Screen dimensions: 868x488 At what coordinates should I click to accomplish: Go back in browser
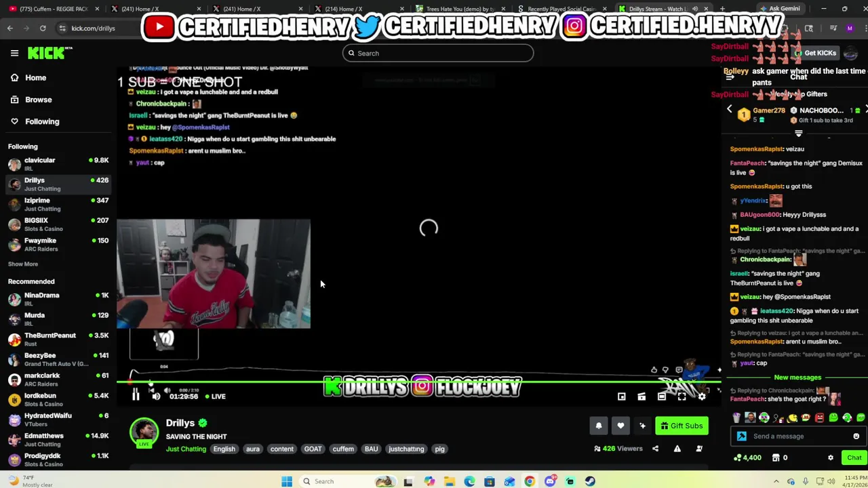tap(9, 28)
